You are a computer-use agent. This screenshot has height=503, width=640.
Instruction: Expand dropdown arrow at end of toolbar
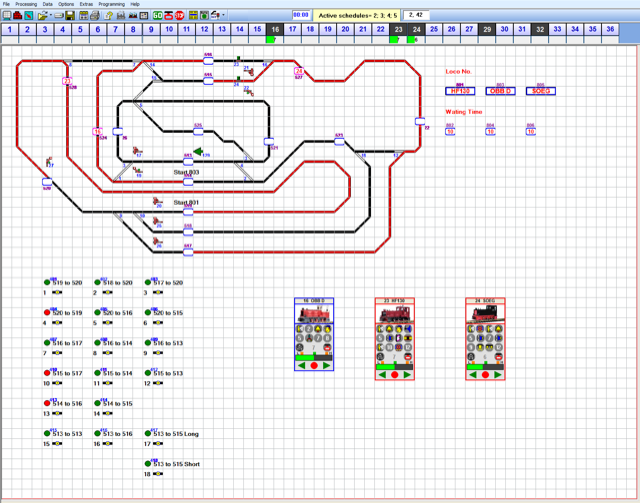coord(224,15)
